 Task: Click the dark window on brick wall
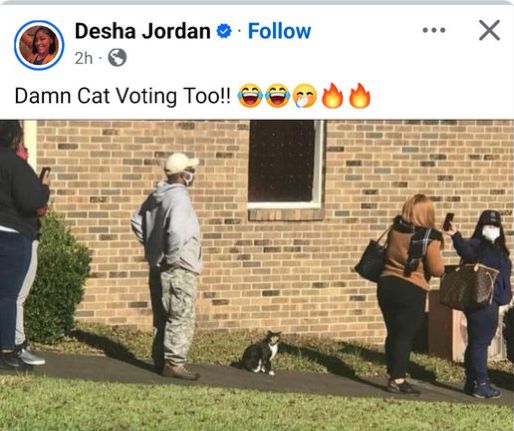tap(285, 163)
